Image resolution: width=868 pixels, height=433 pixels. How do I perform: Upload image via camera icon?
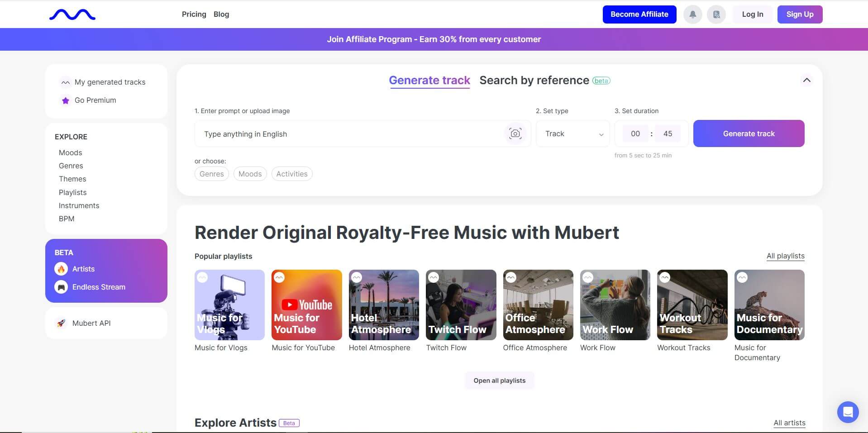point(515,133)
